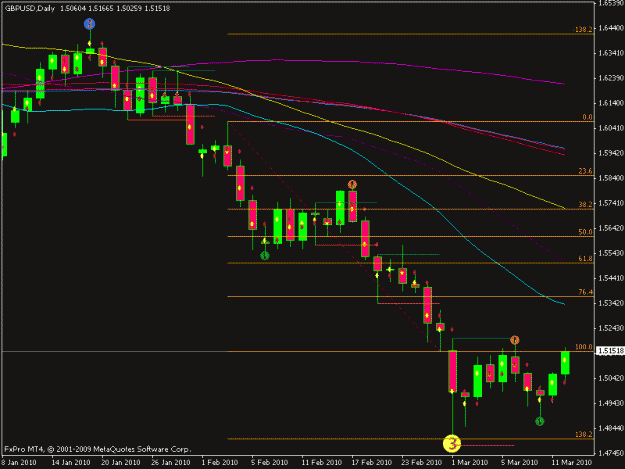Click the -138.2 Fibonacci label near 1.64400

click(582, 29)
